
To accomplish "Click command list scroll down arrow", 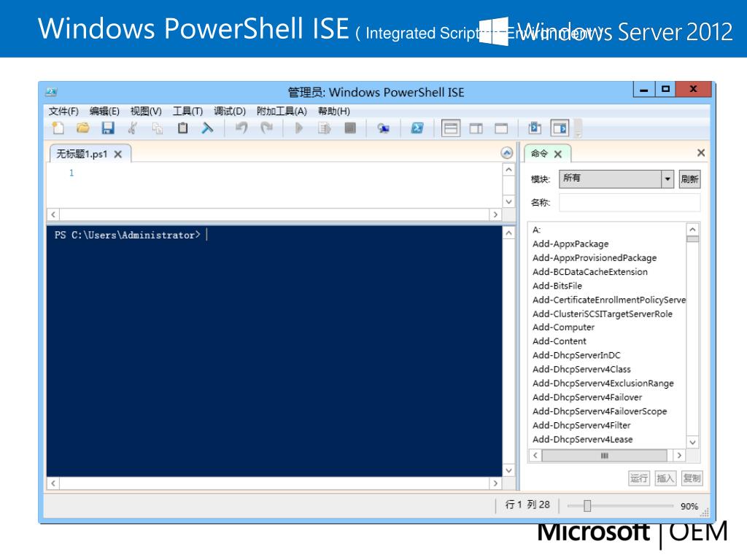I will [x=693, y=443].
